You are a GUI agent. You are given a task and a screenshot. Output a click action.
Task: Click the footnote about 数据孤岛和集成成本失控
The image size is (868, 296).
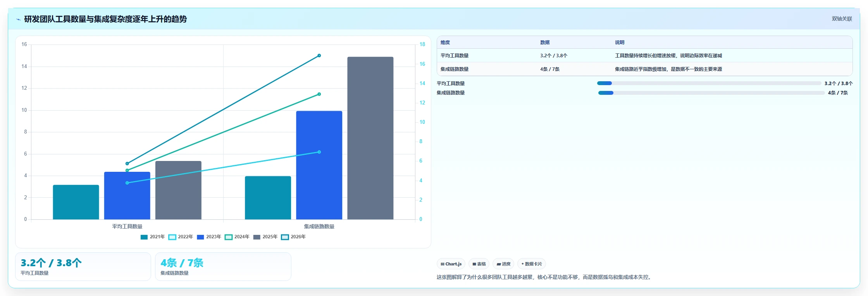(x=544, y=277)
